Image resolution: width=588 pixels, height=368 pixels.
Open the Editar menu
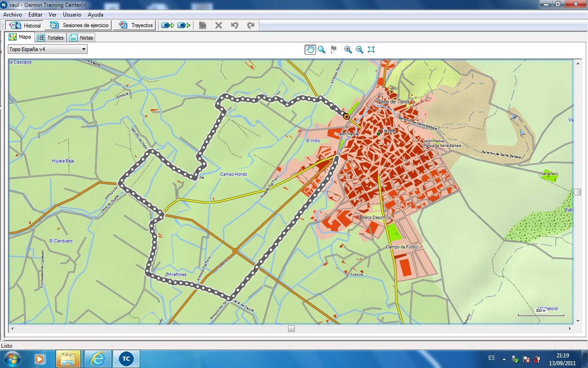[35, 15]
